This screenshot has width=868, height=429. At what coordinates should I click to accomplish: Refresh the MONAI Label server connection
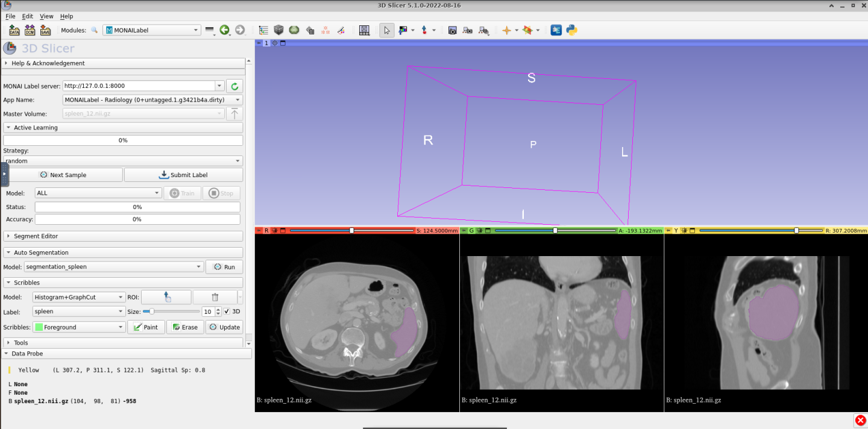[x=234, y=86]
